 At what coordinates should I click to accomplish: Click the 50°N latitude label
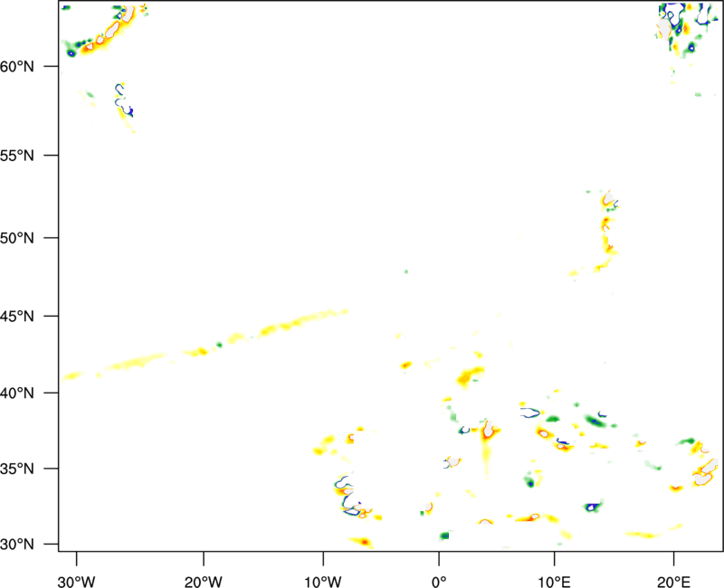17,238
